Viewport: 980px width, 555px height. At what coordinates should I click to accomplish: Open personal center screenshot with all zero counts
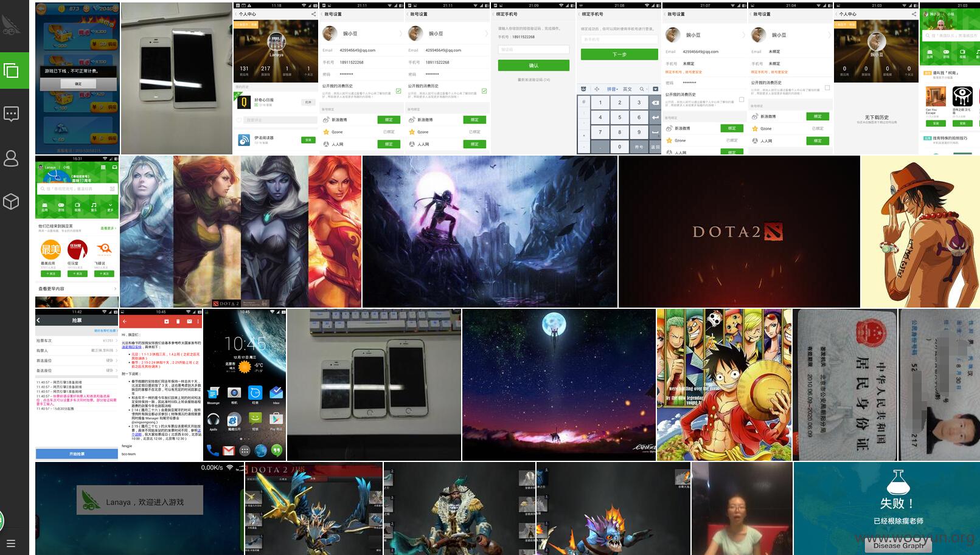click(x=876, y=78)
